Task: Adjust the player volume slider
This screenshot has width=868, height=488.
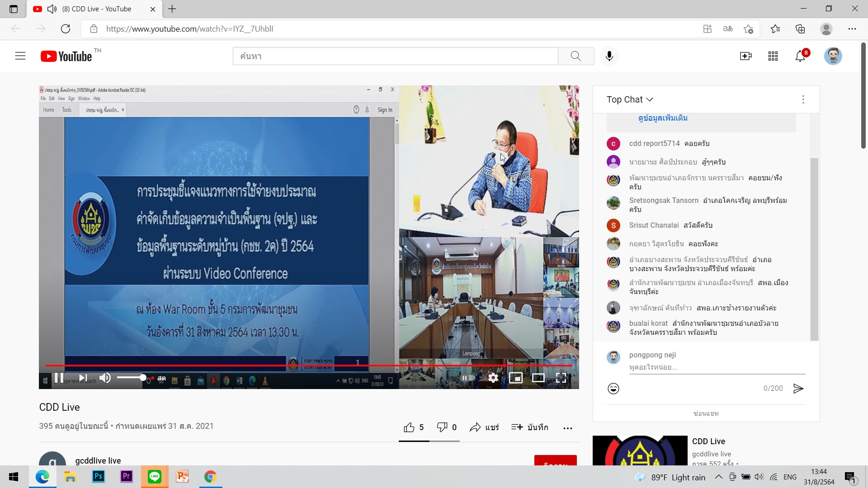Action: 131,377
